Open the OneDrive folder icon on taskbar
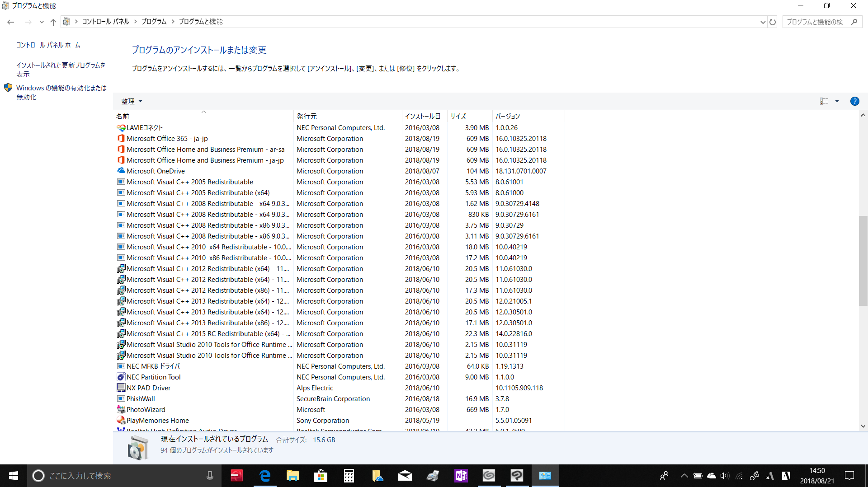This screenshot has width=868, height=487. click(377, 476)
